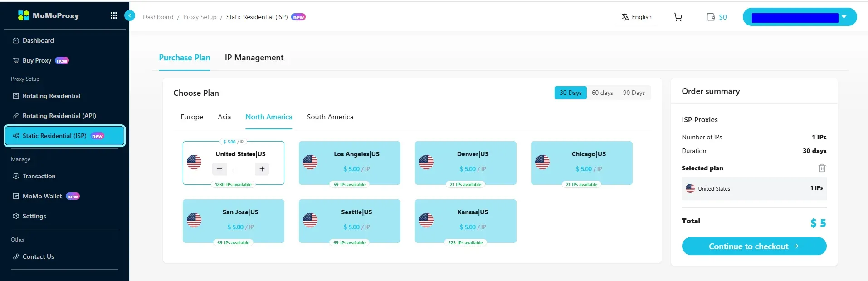This screenshot has width=868, height=281.
Task: Expand the account dropdown arrow
Action: 844,17
